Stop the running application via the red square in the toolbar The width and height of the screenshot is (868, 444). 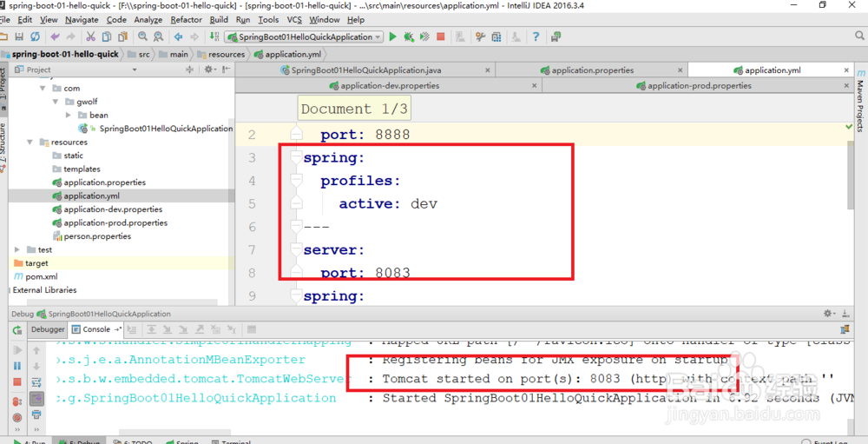pyautogui.click(x=441, y=36)
